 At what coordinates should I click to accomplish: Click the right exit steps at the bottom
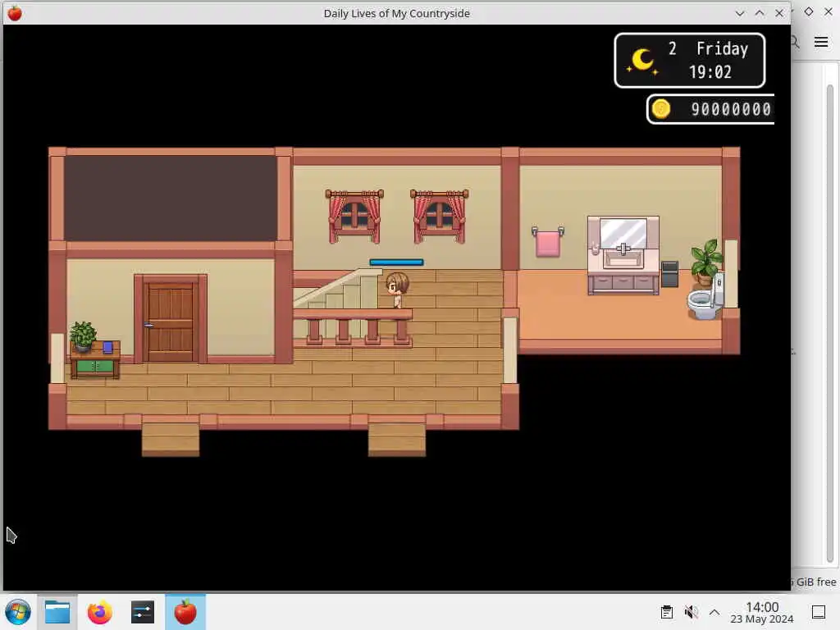397,440
